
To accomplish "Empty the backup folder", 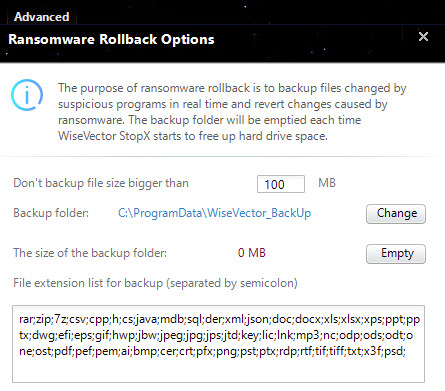I will 396,254.
